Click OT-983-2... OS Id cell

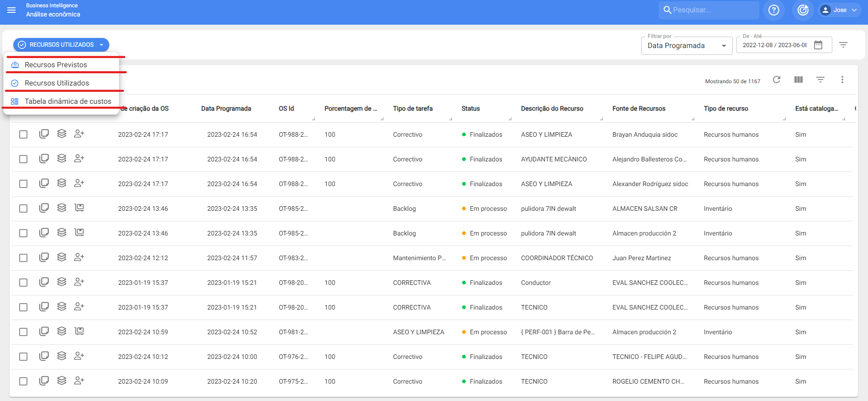tap(293, 258)
